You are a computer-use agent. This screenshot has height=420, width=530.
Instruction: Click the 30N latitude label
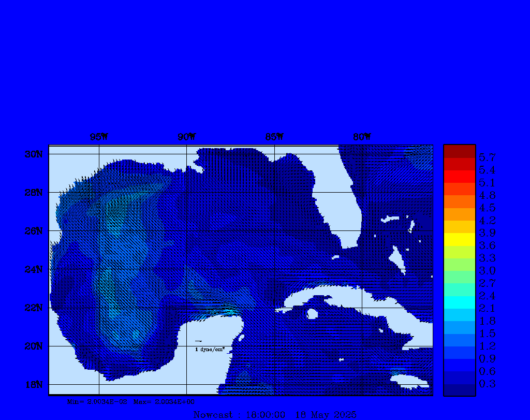click(33, 154)
